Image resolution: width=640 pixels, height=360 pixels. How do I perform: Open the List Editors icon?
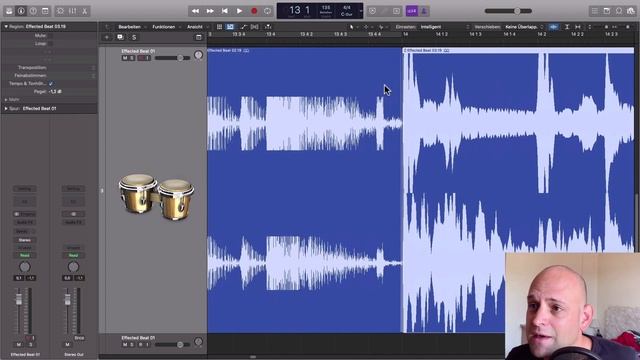[x=595, y=11]
